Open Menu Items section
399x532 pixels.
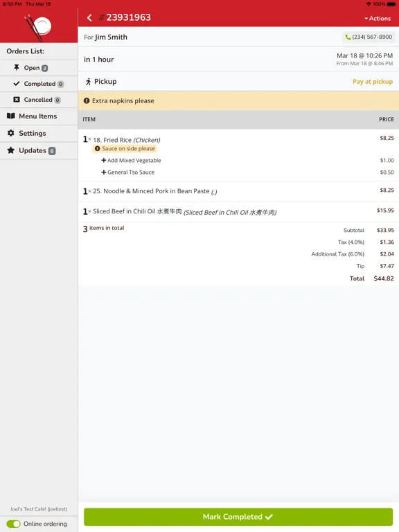pyautogui.click(x=39, y=116)
